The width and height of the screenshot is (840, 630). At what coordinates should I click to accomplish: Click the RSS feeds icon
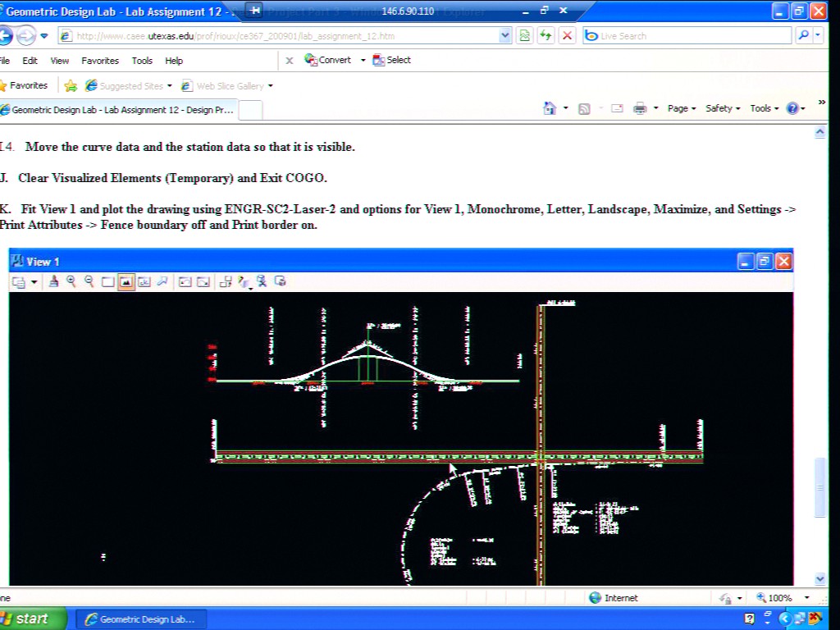point(584,109)
